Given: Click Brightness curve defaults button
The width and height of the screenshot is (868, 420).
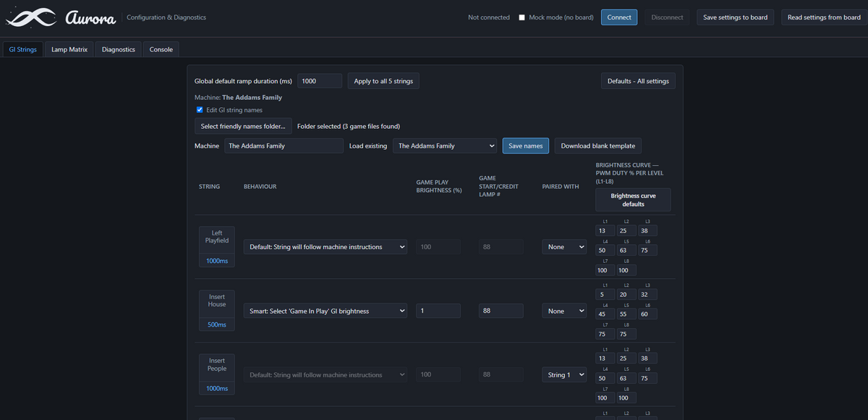Looking at the screenshot, I should click(633, 200).
